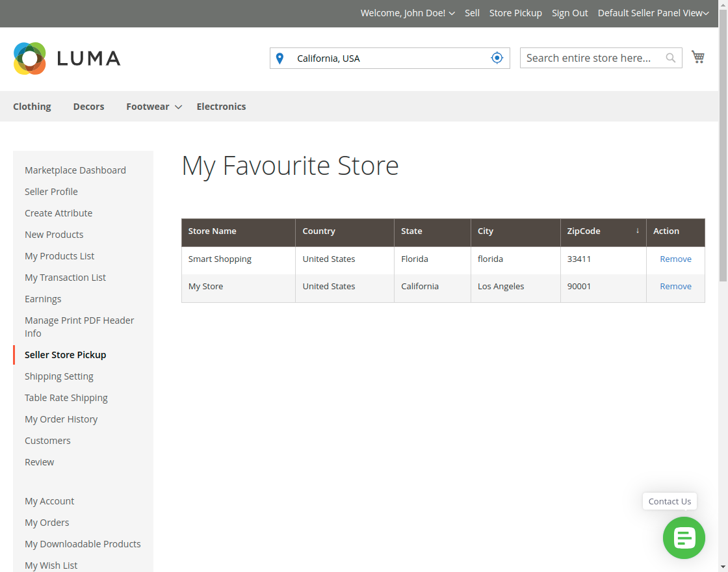The height and width of the screenshot is (572, 728).
Task: Open the green chat widget
Action: click(x=684, y=538)
